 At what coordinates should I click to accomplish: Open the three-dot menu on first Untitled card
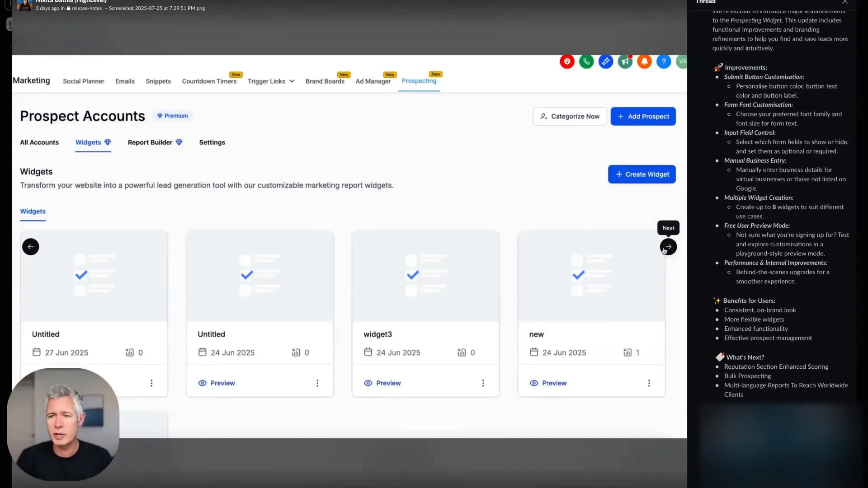(x=151, y=383)
